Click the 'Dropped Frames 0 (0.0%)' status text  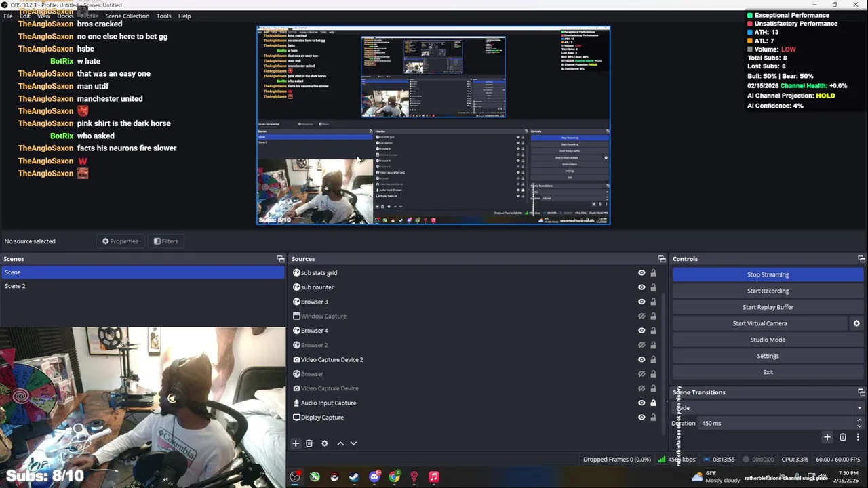tap(616, 460)
